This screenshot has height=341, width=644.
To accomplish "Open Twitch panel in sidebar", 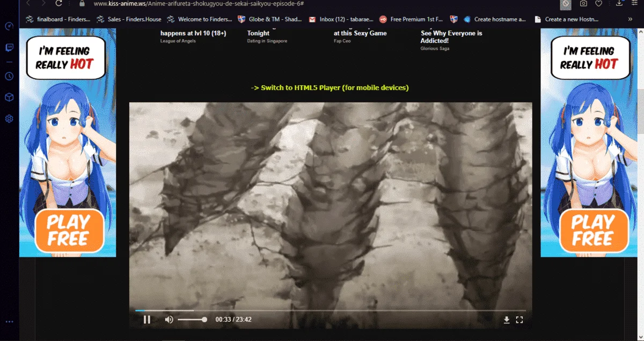I will pos(9,48).
